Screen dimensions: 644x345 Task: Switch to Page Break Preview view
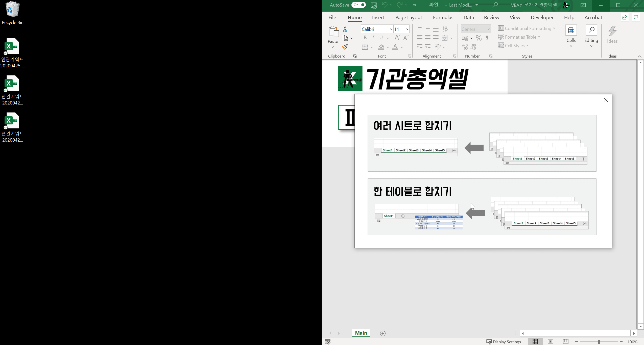click(x=565, y=342)
